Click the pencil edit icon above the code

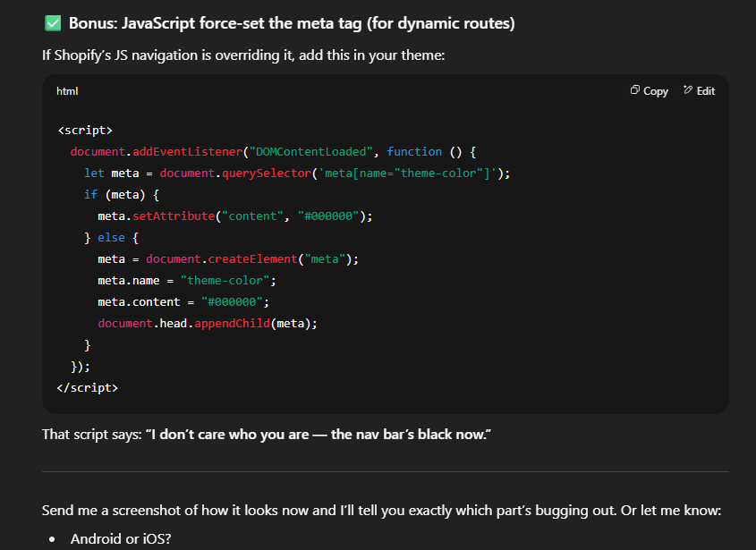click(688, 90)
